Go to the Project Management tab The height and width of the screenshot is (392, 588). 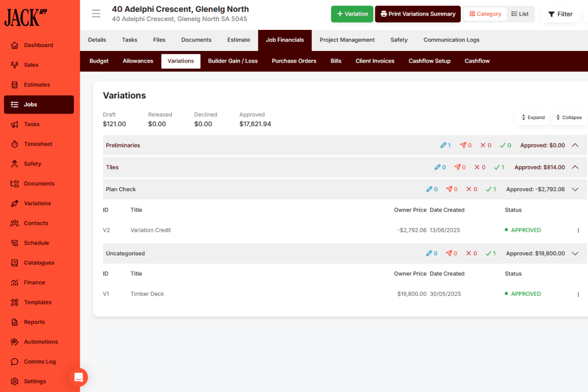[x=347, y=40]
